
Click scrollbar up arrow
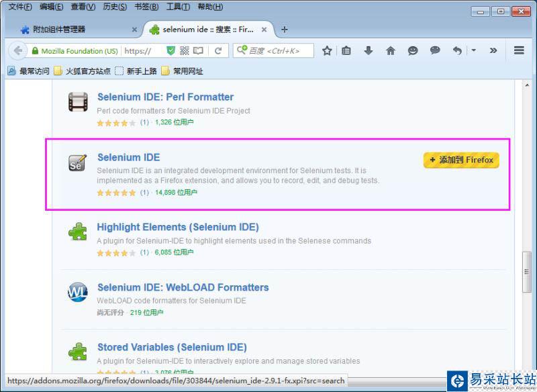coord(527,85)
